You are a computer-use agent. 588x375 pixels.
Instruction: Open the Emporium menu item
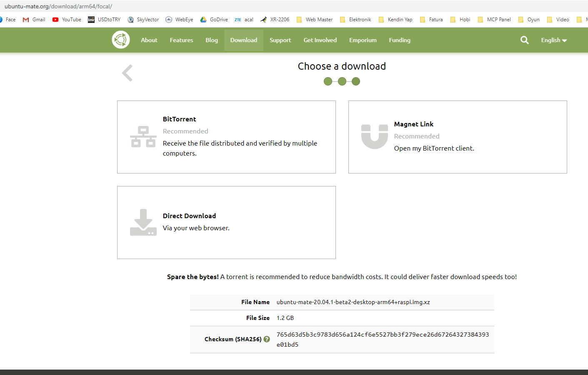(x=363, y=40)
